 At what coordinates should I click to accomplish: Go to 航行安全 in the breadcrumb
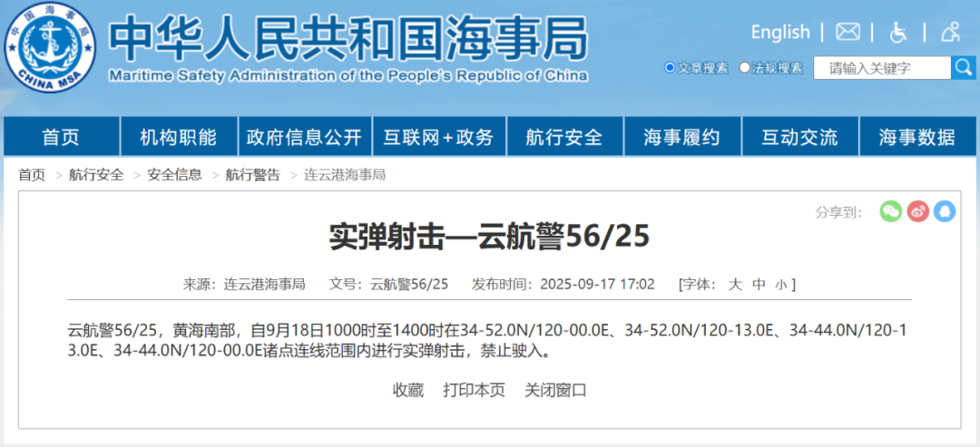[x=96, y=175]
